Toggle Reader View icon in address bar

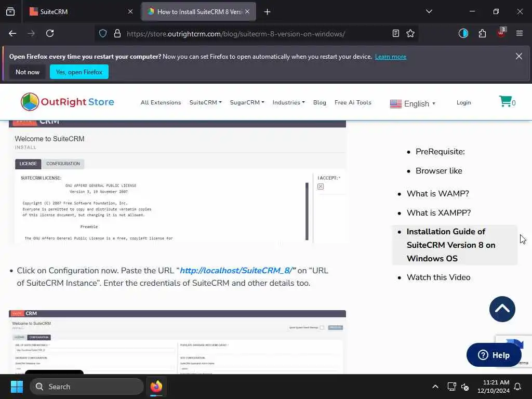click(x=395, y=33)
